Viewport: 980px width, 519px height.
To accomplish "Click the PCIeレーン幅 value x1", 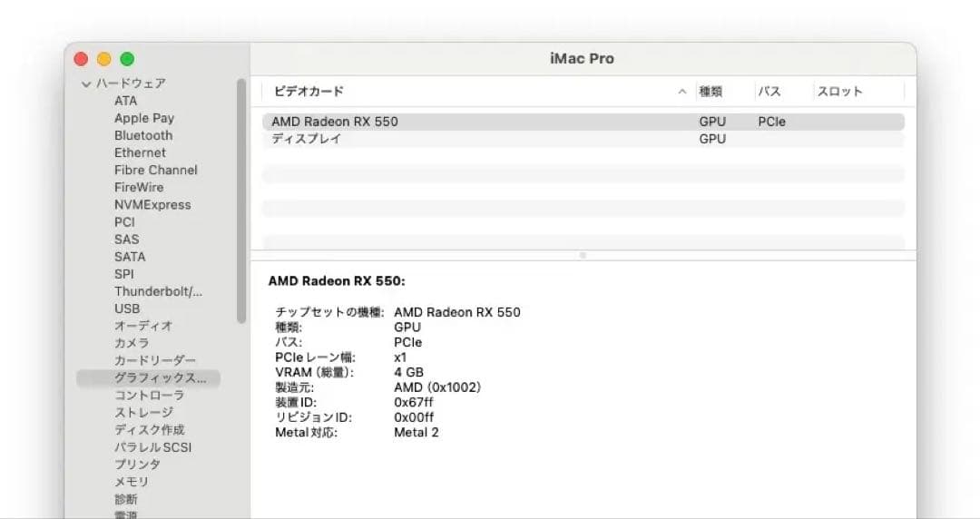I will 401,357.
